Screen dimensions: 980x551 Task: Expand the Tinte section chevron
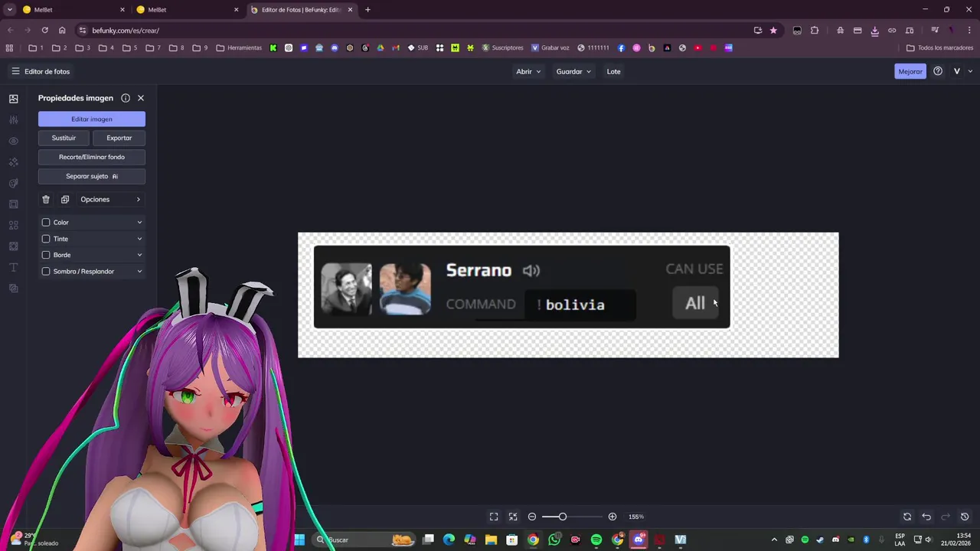coord(139,239)
